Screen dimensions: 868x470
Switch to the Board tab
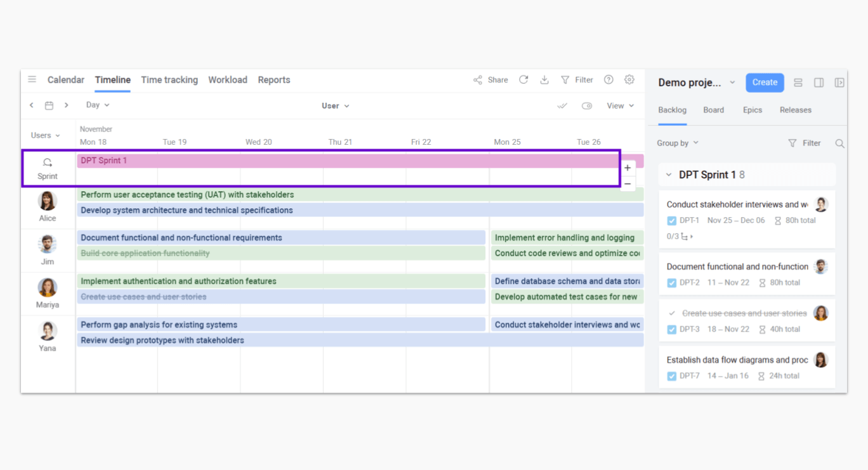pyautogui.click(x=713, y=110)
